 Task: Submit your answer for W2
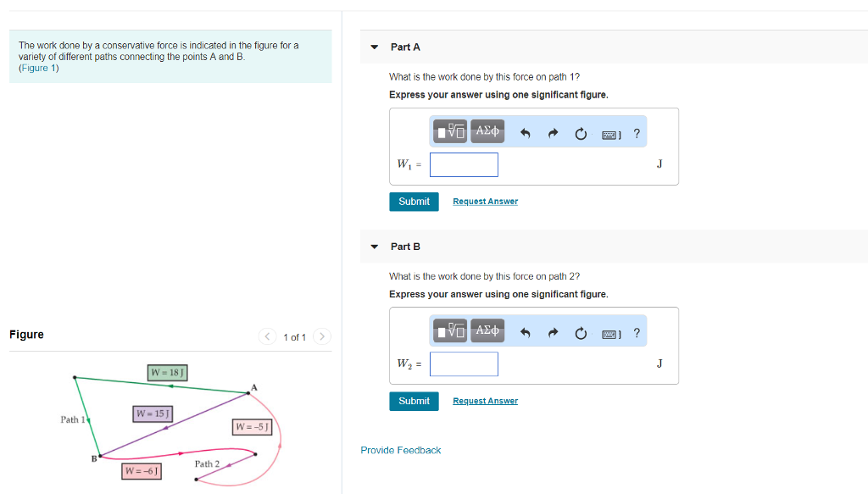point(414,401)
